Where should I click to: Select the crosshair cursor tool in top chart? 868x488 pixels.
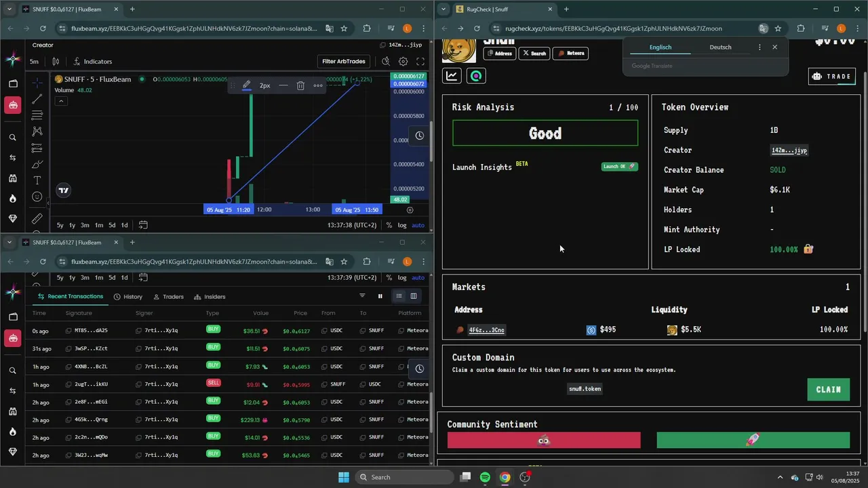[37, 82]
